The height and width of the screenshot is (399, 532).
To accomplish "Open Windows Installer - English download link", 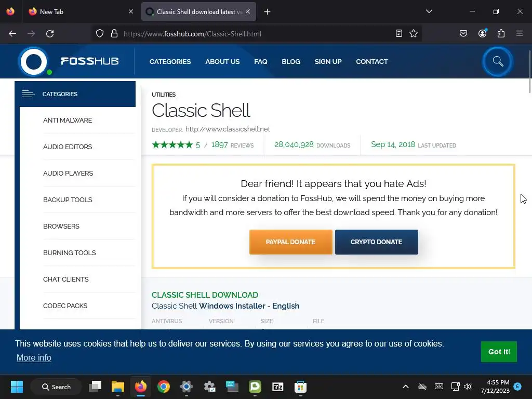I will pyautogui.click(x=249, y=305).
